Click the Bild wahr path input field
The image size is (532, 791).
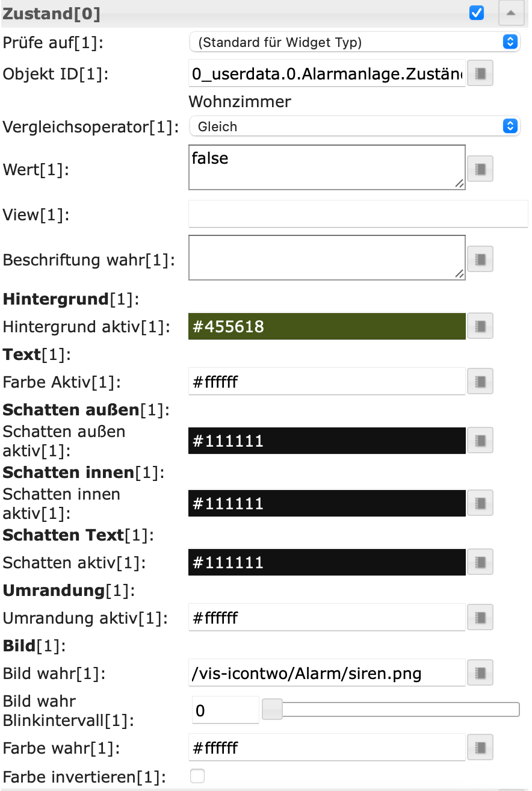pyautogui.click(x=326, y=673)
